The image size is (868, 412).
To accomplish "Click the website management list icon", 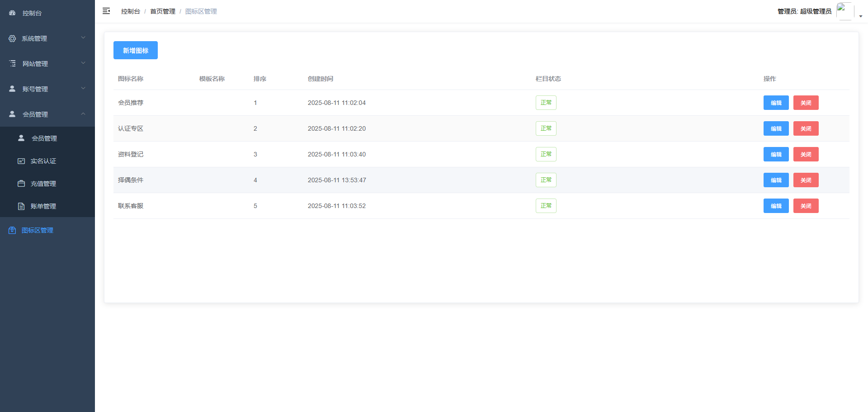I will point(12,64).
